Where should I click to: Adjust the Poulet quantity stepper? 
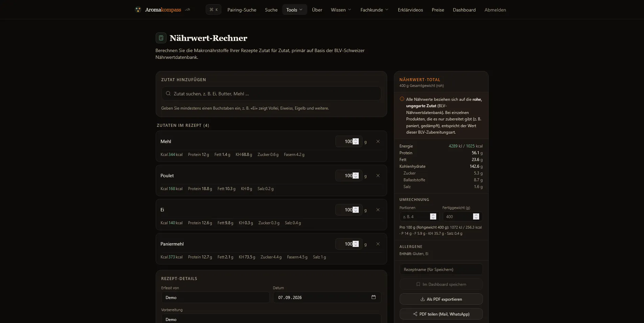click(x=356, y=176)
